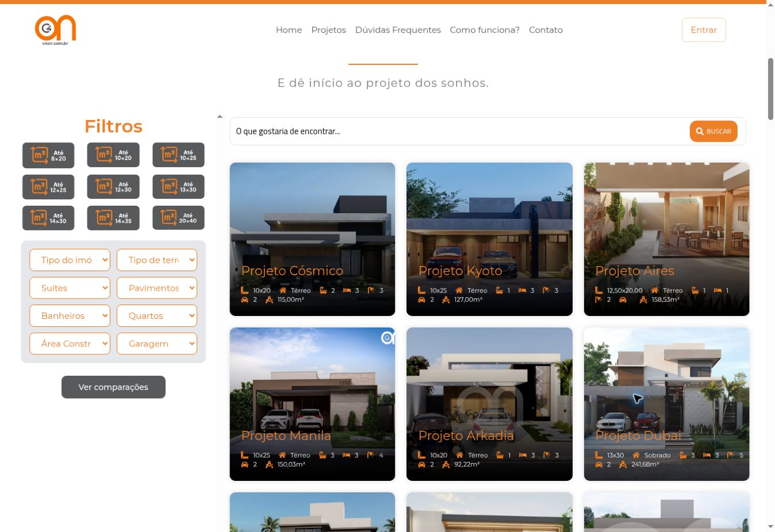Select the Até 20x40 lot size filter
The height and width of the screenshot is (532, 775).
[x=178, y=218]
